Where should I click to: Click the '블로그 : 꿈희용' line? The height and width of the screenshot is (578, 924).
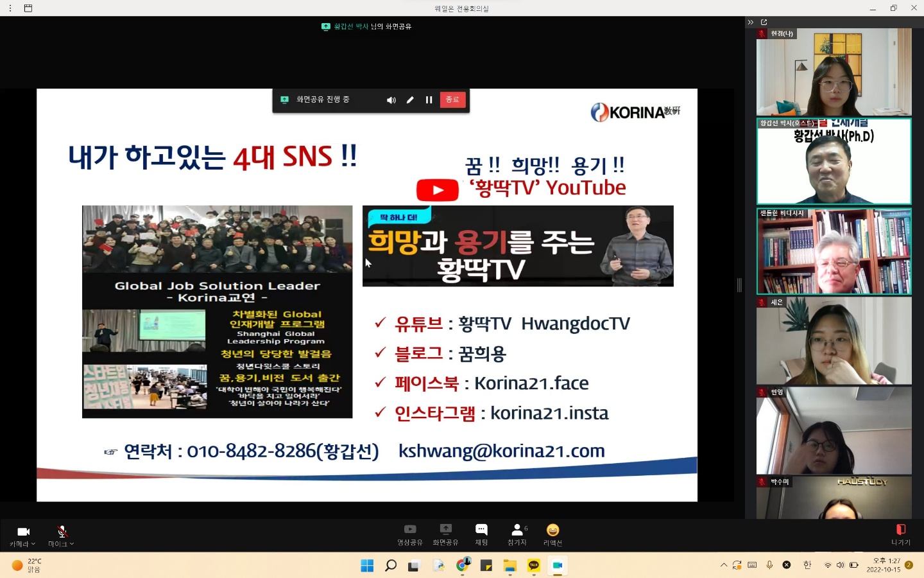(450, 354)
